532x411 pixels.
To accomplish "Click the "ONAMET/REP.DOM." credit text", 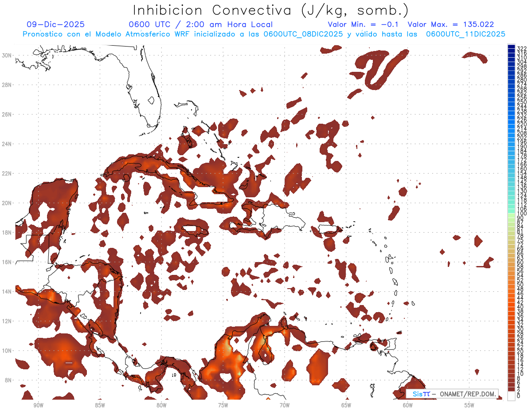I will (x=468, y=394).
